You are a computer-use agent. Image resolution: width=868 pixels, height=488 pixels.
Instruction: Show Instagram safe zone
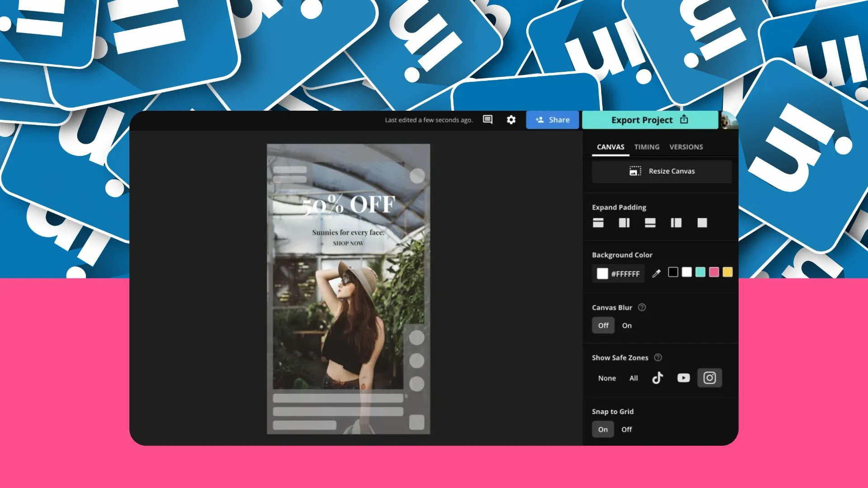tap(710, 378)
